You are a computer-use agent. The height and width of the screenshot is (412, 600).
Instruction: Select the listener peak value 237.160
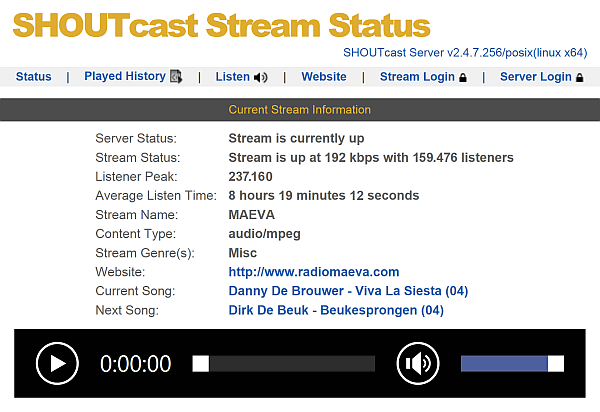[250, 176]
